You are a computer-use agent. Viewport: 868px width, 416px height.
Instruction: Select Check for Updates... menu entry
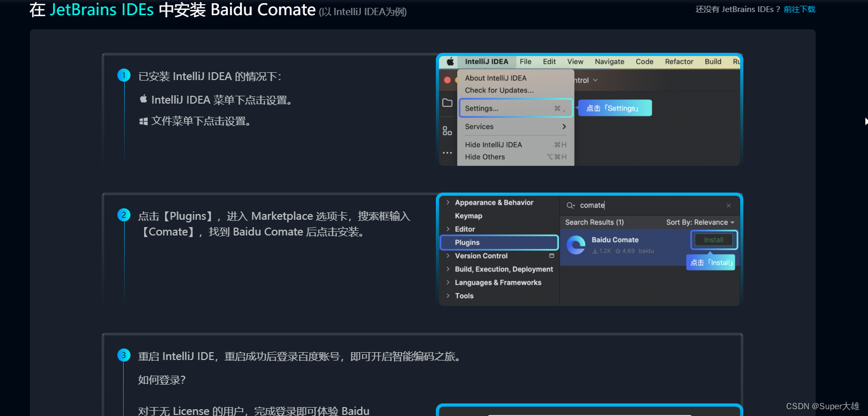[499, 90]
